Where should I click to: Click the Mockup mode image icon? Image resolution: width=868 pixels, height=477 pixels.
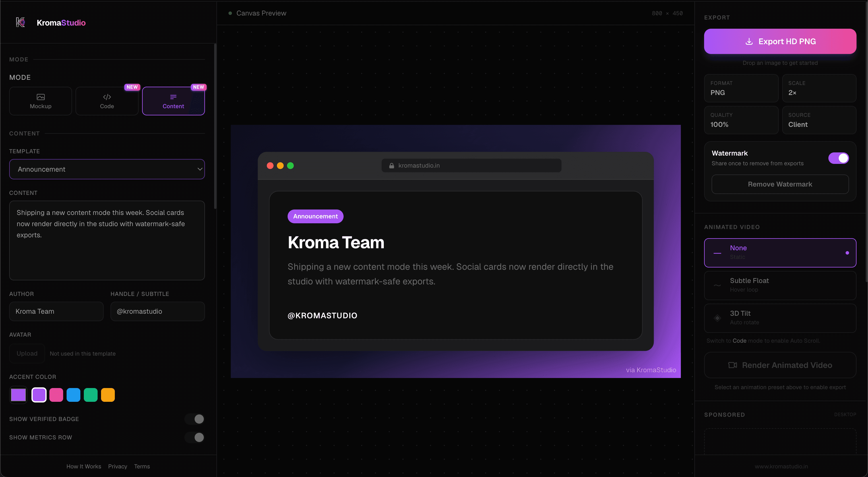tap(40, 97)
